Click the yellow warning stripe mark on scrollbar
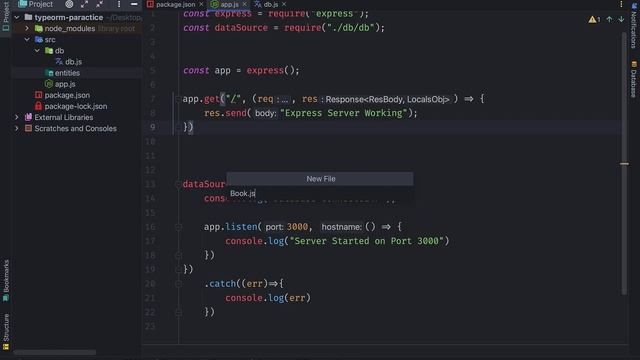This screenshot has height=360, width=640. click(x=624, y=164)
